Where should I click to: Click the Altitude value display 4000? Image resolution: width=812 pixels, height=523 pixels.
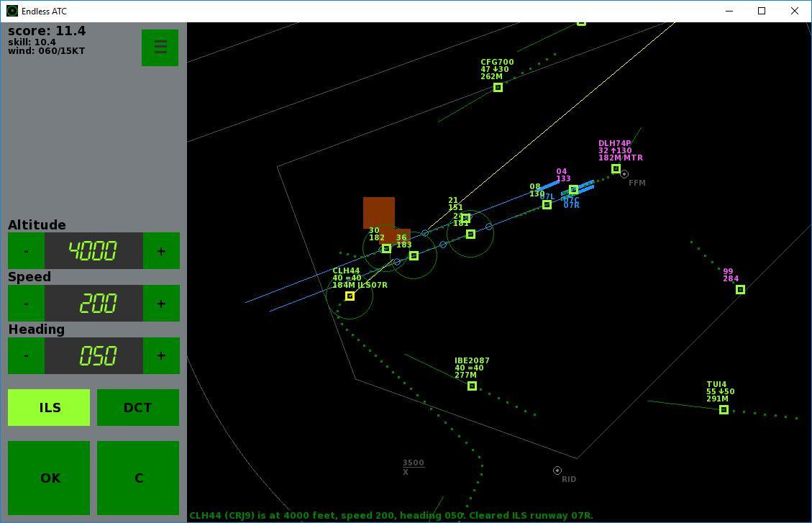click(93, 251)
